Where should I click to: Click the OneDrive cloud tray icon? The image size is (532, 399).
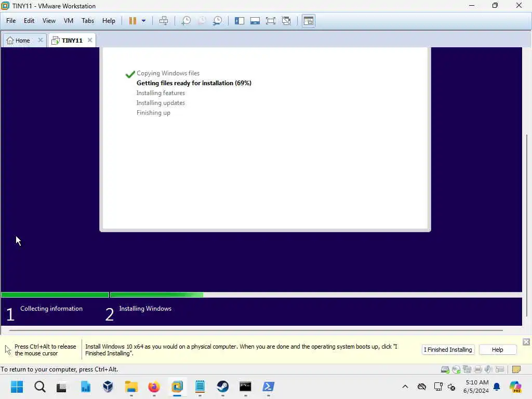pos(422,387)
